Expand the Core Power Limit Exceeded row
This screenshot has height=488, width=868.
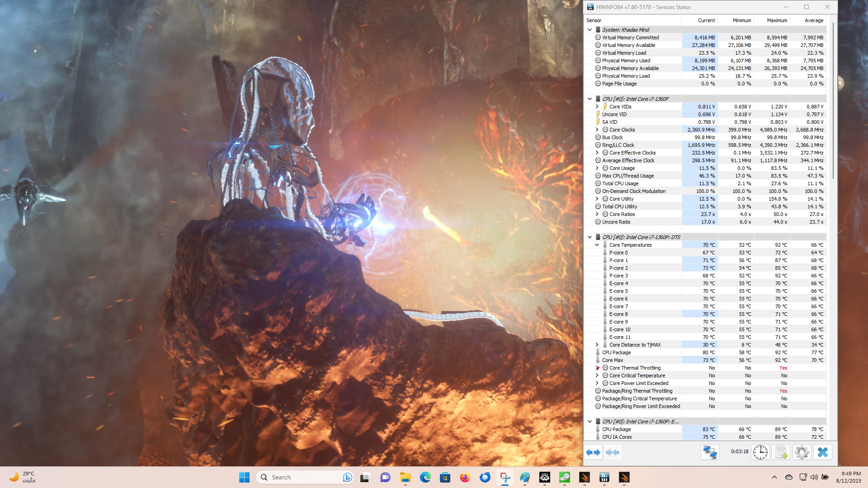597,383
